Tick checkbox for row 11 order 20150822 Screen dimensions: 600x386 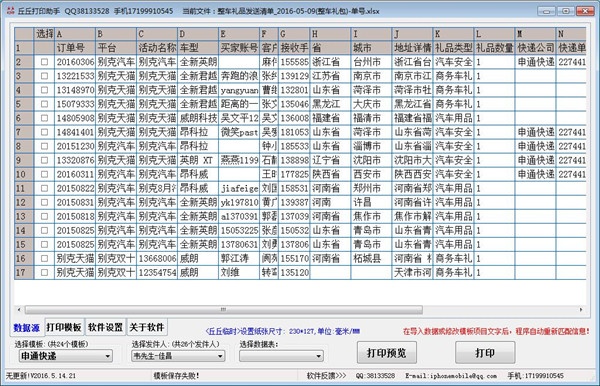click(44, 188)
